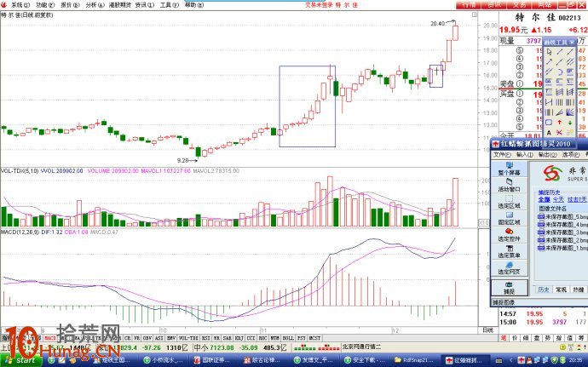This screenshot has width=588, height=367.
Task: Open the 常规 tab in capture tool
Action: pos(561,290)
